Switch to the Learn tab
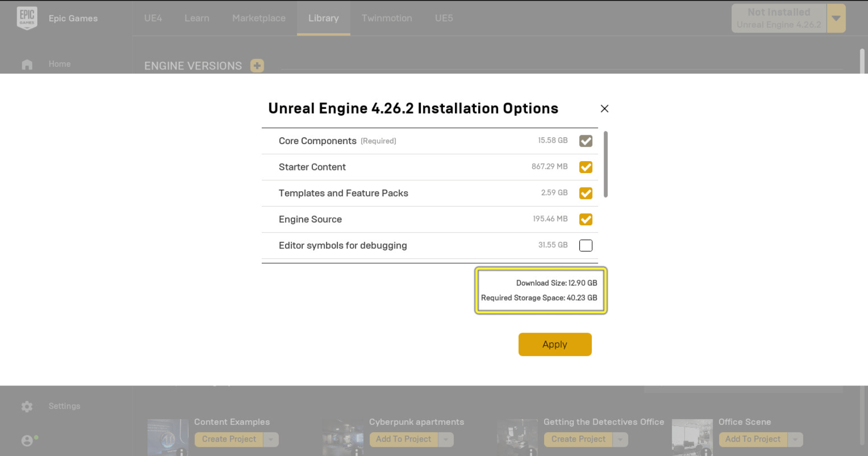This screenshot has height=456, width=868. [197, 18]
